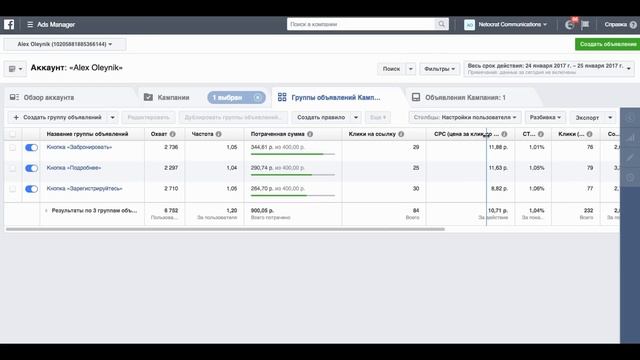Open arrow beside Создать группу объявлений
The image size is (640, 360).
pyautogui.click(x=113, y=118)
